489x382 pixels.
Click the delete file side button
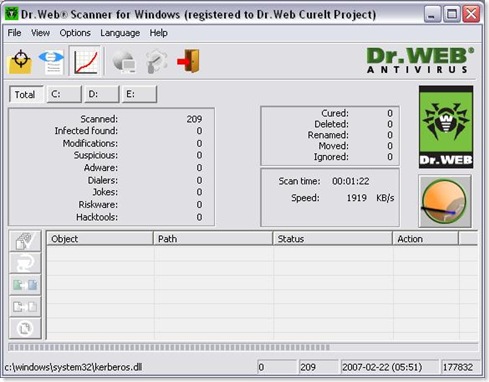click(25, 328)
